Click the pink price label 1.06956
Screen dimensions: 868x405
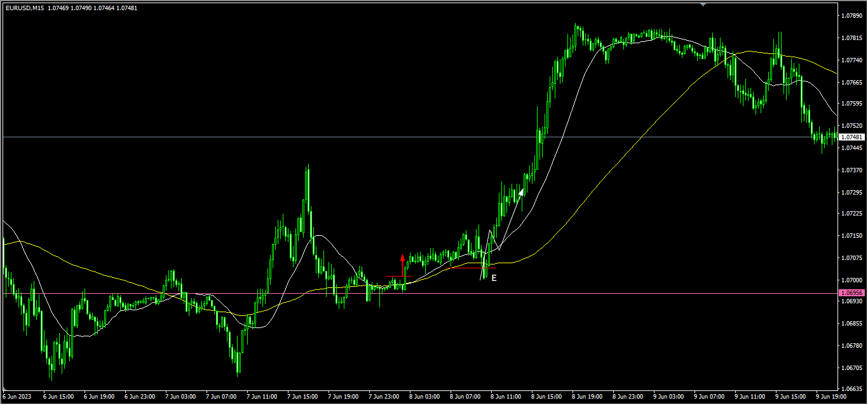[851, 293]
